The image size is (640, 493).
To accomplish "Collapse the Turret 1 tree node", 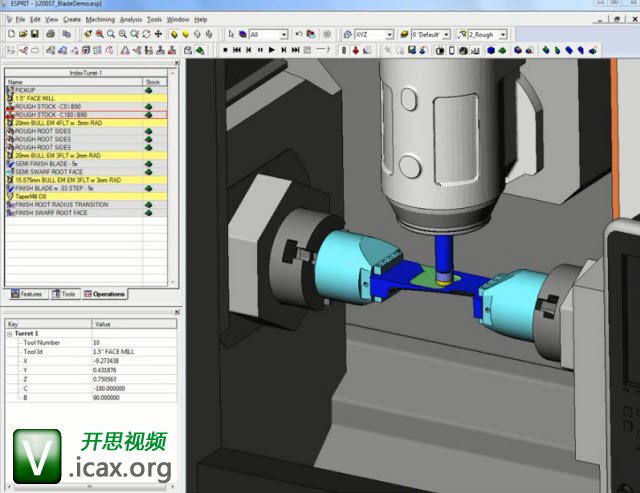I will pos(9,333).
